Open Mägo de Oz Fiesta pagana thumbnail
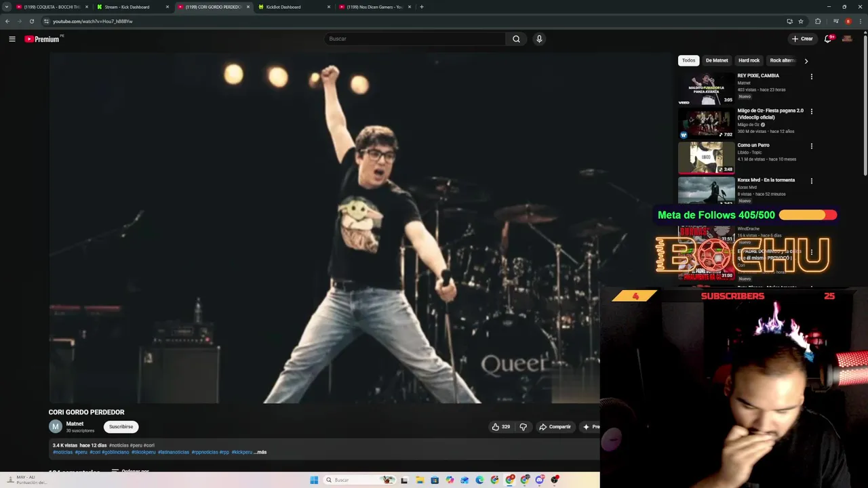The width and height of the screenshot is (868, 488). 707,123
